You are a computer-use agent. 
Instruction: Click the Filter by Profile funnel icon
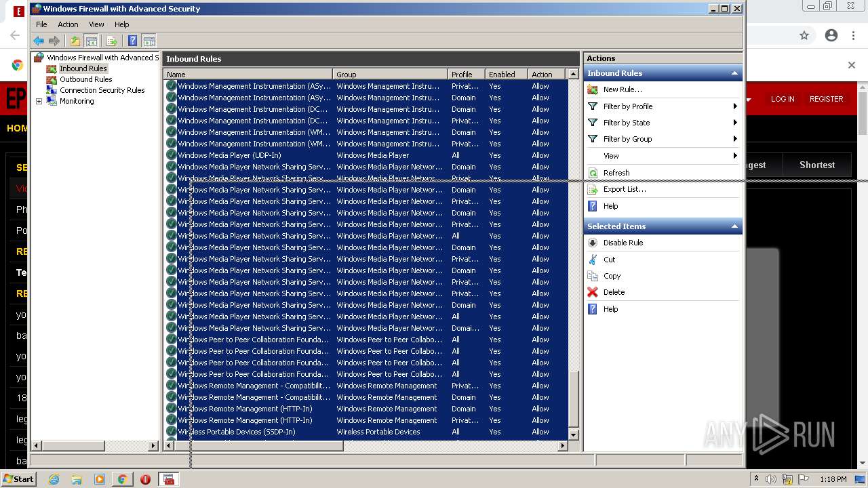[593, 106]
